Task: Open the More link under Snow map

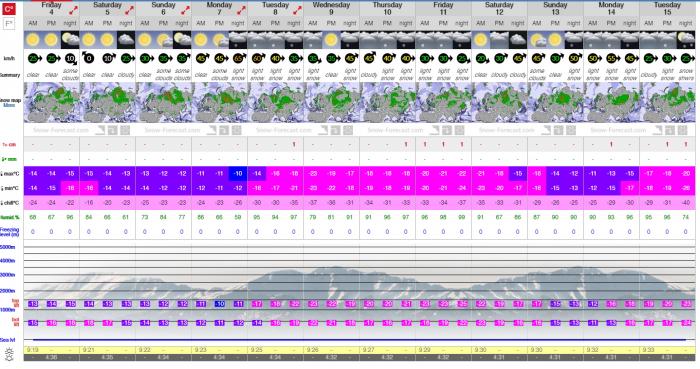Action: click(x=9, y=106)
